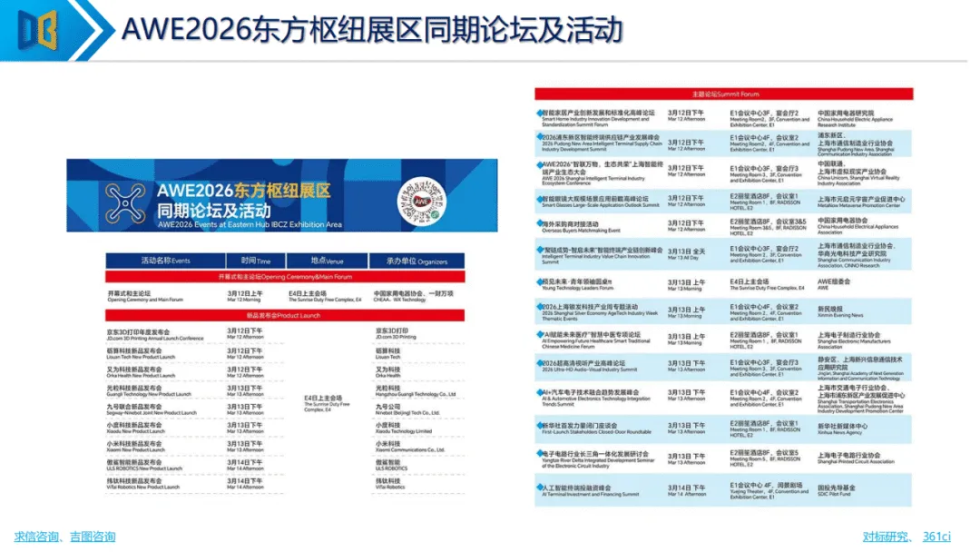Click 'Yangtze River Delta Integrated Development Seminar' row
This screenshot has width=980, height=552.
click(724, 458)
